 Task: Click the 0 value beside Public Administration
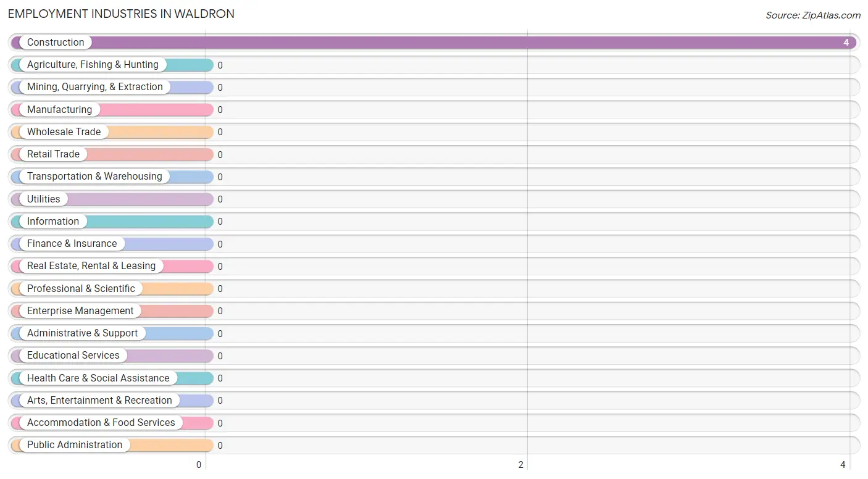coord(220,446)
